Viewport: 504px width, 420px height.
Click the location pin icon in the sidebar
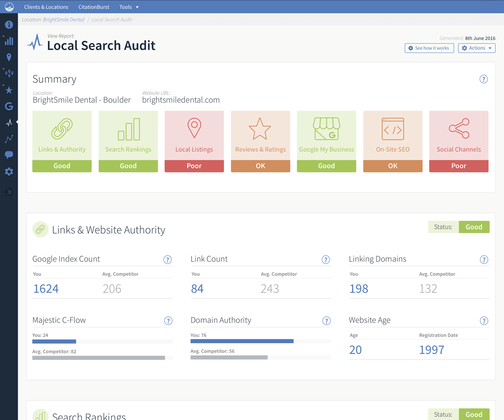9,57
